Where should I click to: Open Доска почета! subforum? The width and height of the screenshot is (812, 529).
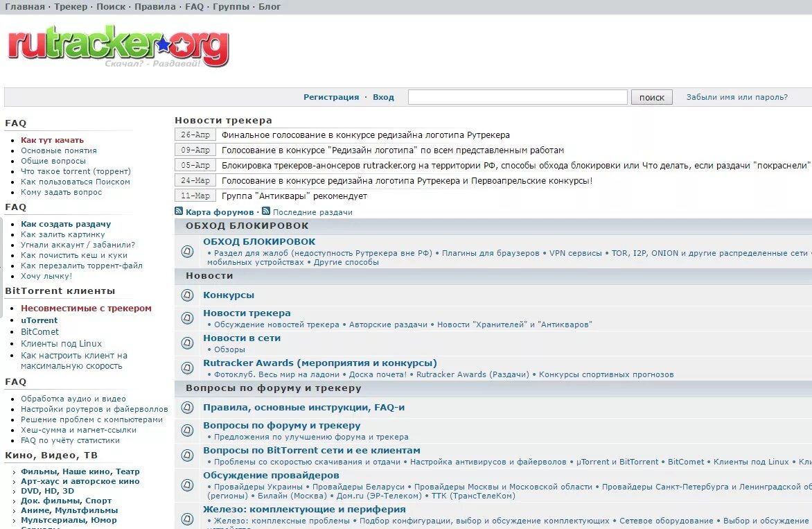pyautogui.click(x=378, y=374)
